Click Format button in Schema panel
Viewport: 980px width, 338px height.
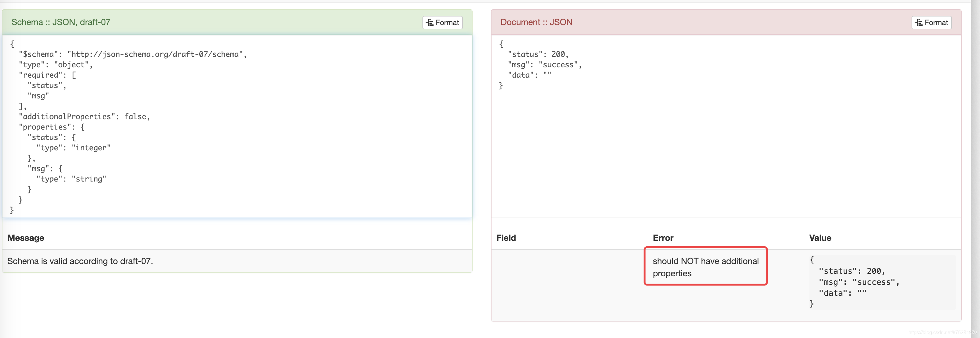[x=442, y=22]
